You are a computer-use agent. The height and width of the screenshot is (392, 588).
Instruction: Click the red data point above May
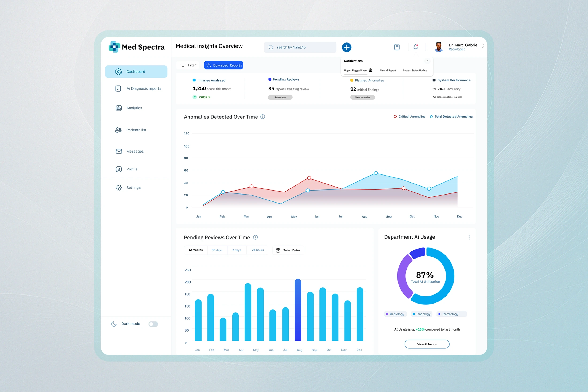(309, 178)
